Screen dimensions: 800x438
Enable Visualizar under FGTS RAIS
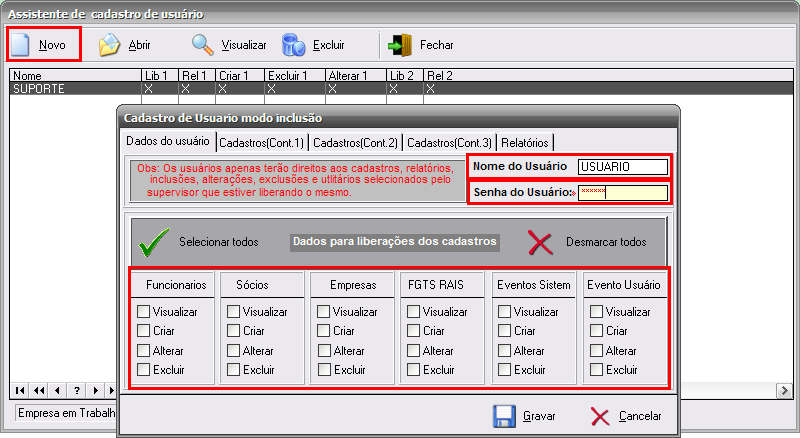413,311
